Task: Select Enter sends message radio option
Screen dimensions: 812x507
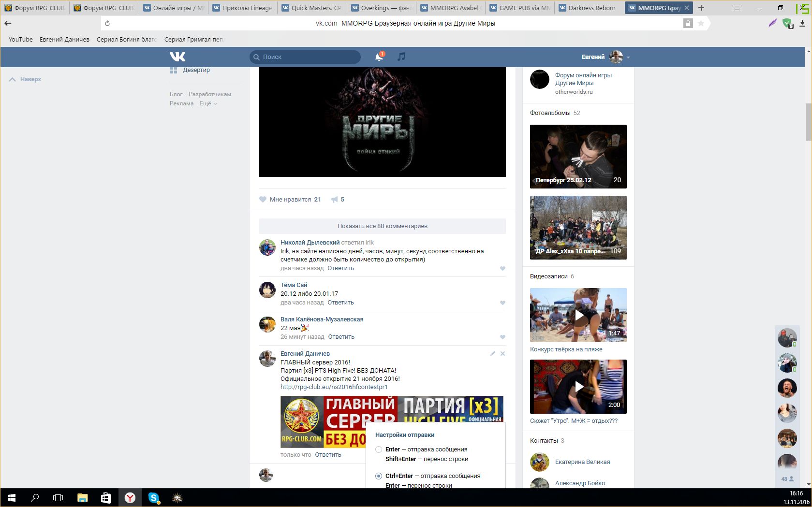Action: (379, 449)
